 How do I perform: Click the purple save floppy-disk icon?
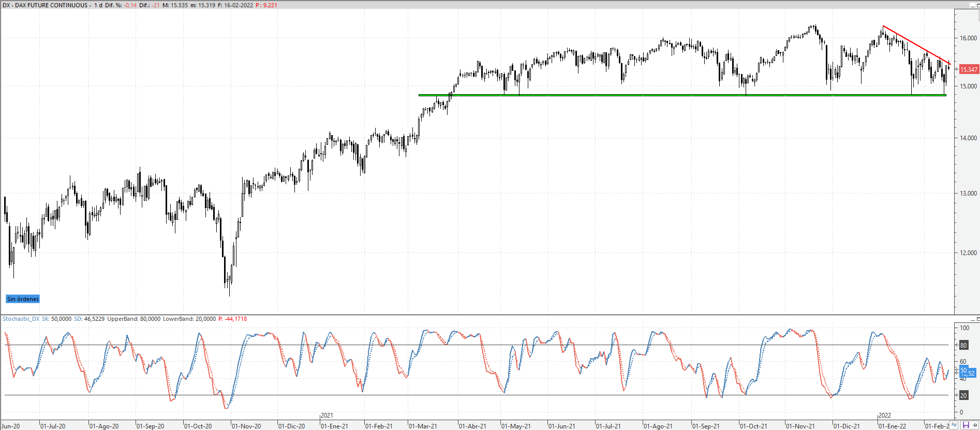click(966, 425)
